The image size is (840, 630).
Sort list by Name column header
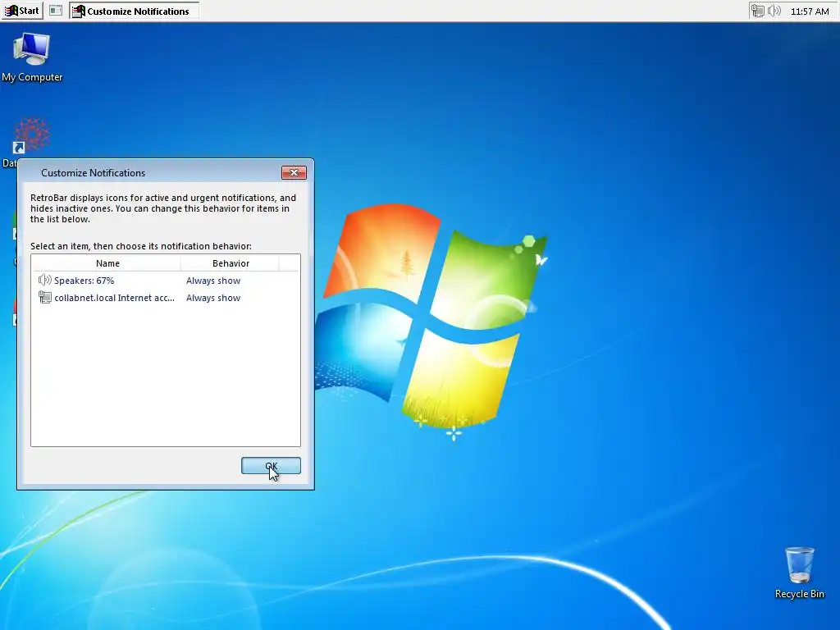click(x=107, y=263)
